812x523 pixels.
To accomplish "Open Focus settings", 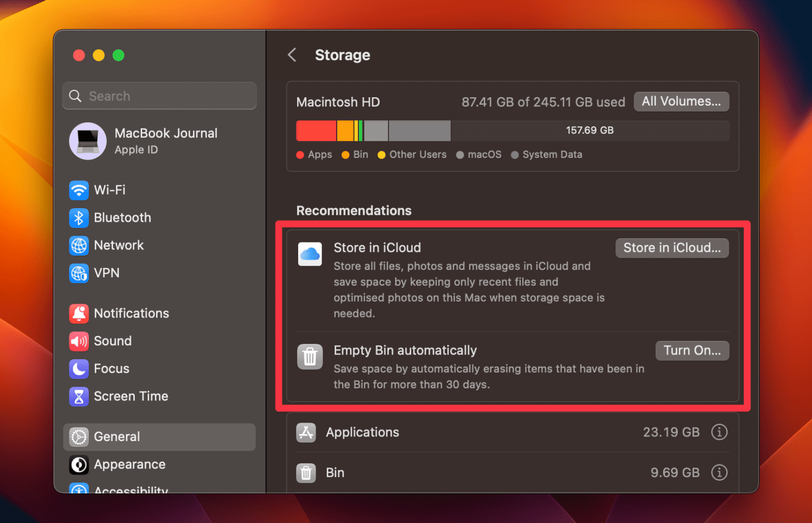I will point(111,369).
